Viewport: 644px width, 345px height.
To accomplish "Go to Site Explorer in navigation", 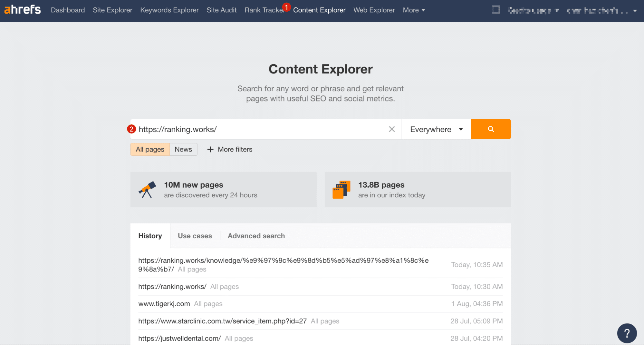I will click(x=112, y=10).
